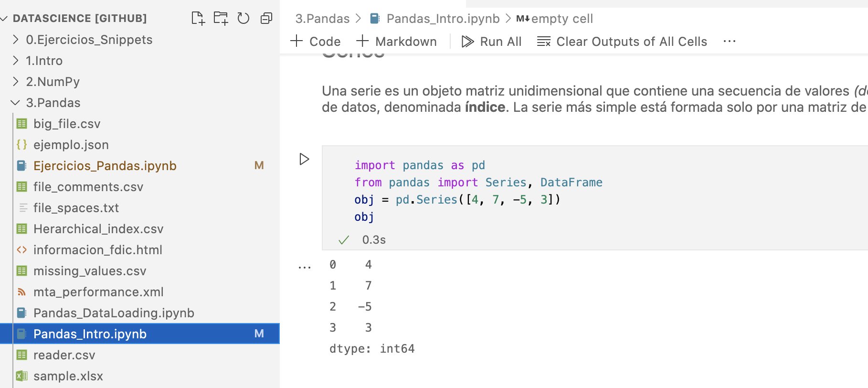Click the green execution success checkmark
Viewport: 868px width, 388px height.
click(344, 240)
